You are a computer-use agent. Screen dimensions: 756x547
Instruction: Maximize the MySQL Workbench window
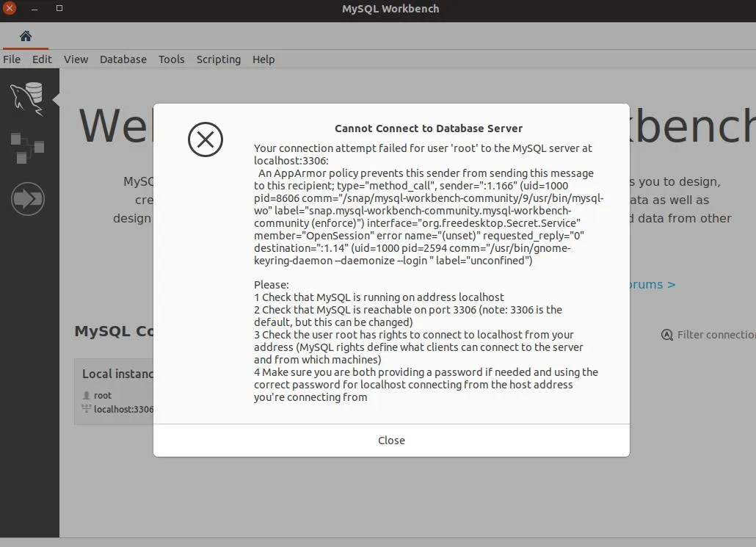[x=59, y=8]
